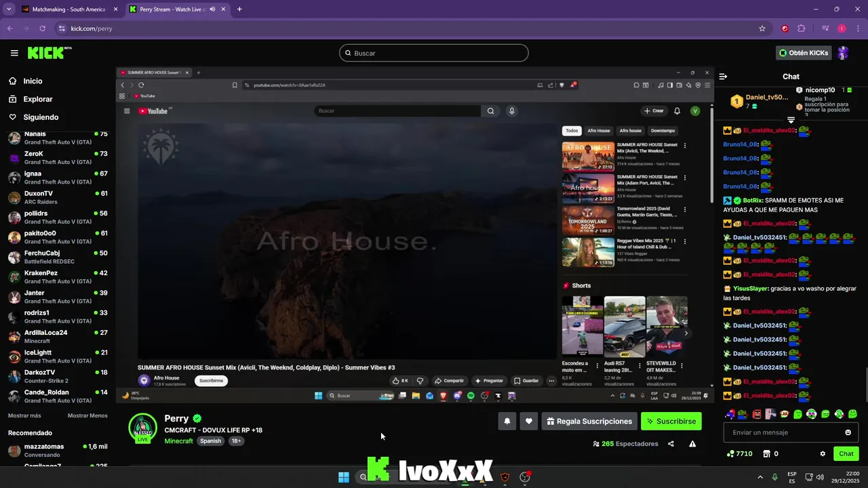868x488 pixels.
Task: Open ZeroK channel in sidebar
Action: point(58,158)
